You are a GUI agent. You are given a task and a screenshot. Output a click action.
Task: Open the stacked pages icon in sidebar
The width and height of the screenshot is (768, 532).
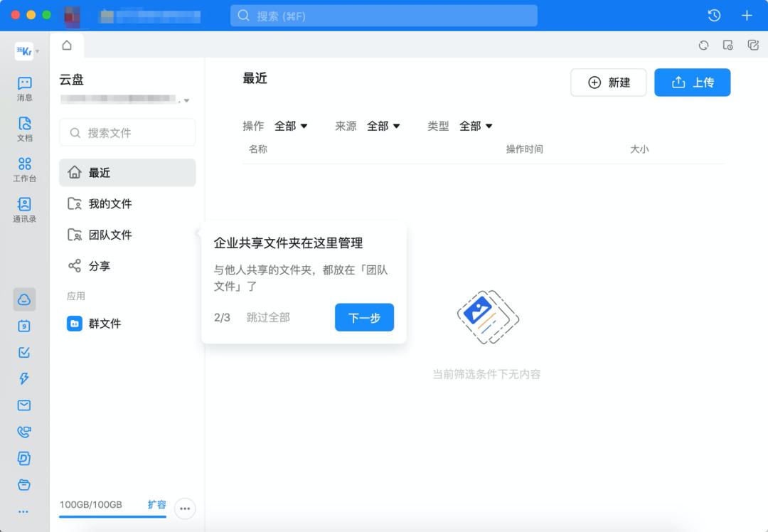tap(24, 458)
